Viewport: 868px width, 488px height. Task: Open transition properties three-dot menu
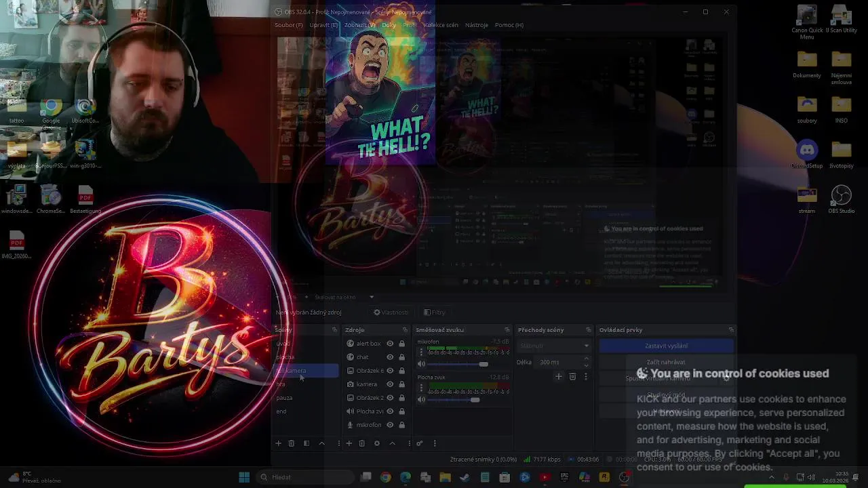586,377
